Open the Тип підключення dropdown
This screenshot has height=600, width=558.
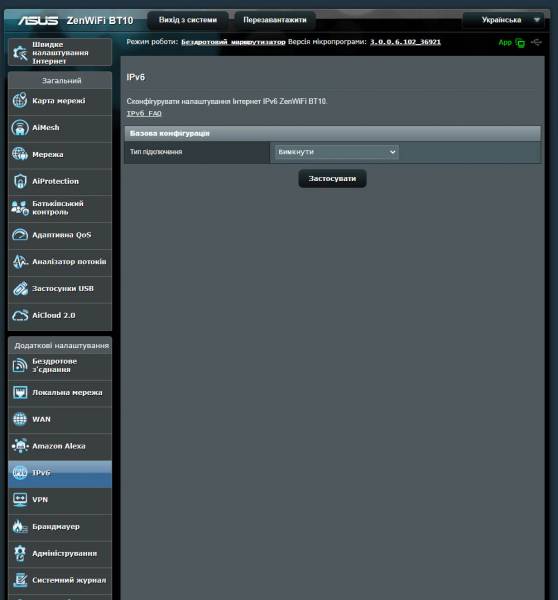point(336,152)
